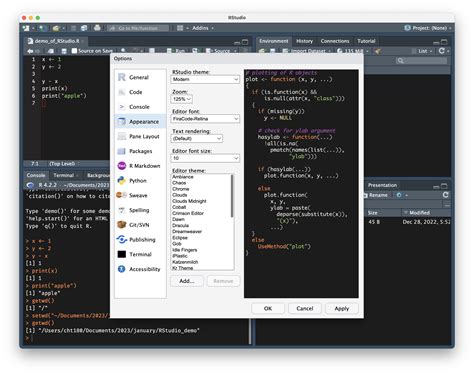Open the R Markdown options category
Screen dimensions: 474x374
pyautogui.click(x=140, y=166)
